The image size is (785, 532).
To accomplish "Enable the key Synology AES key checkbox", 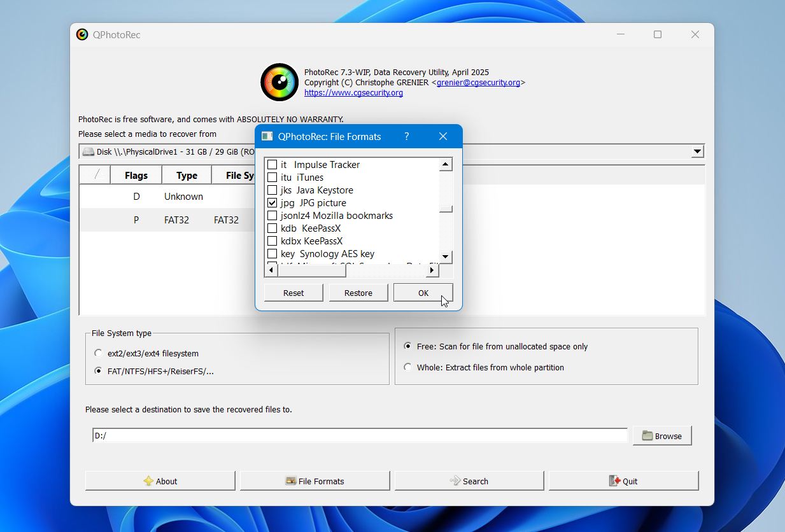I will tap(272, 253).
